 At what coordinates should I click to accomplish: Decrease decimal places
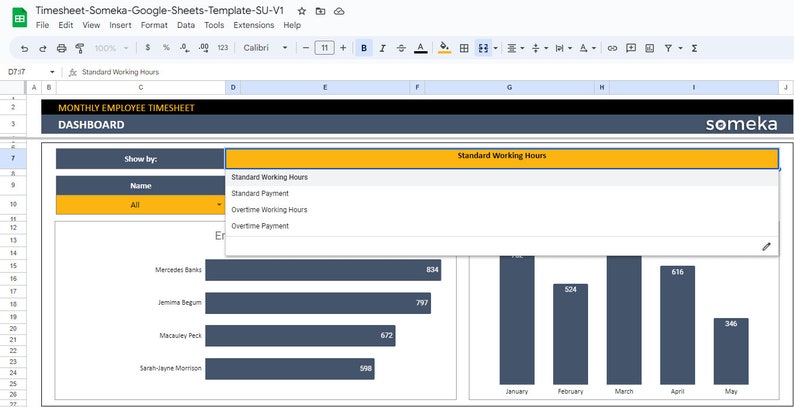tap(185, 48)
